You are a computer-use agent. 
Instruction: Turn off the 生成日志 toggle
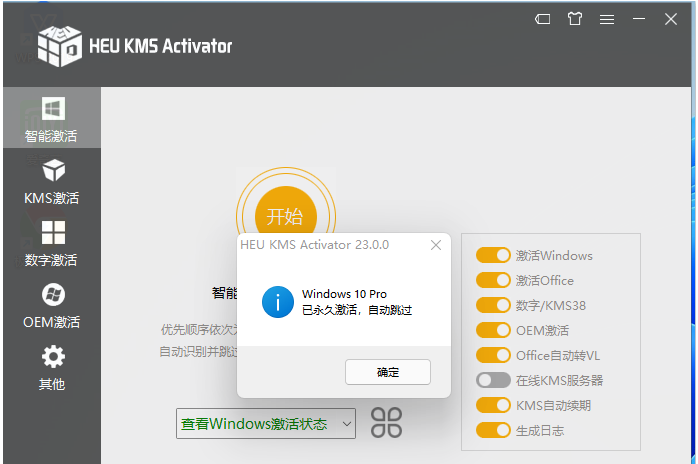pos(493,430)
